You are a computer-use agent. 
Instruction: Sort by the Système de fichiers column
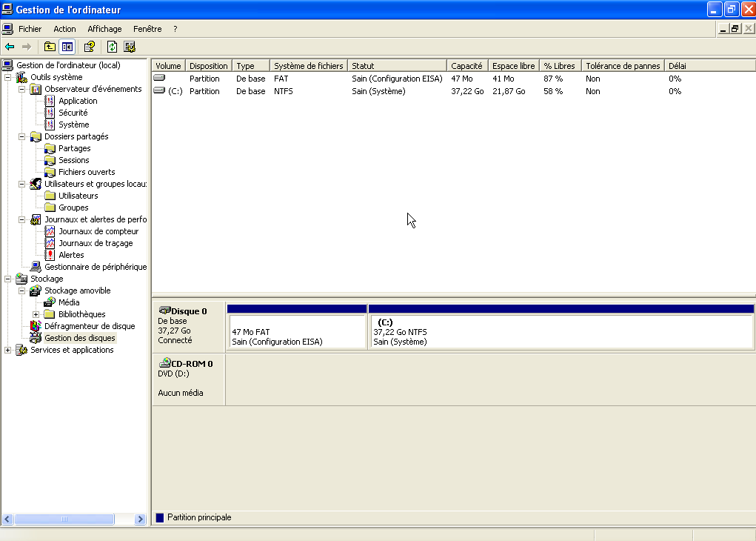point(309,66)
